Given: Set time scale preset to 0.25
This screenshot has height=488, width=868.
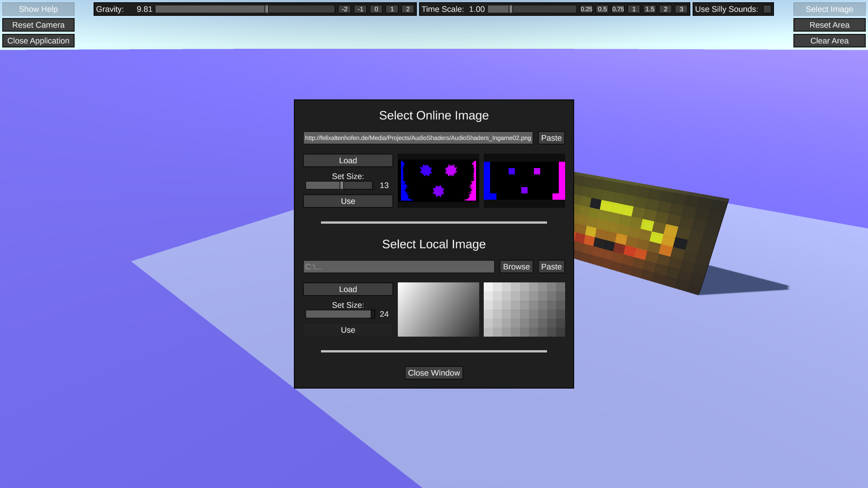Looking at the screenshot, I should (x=586, y=9).
